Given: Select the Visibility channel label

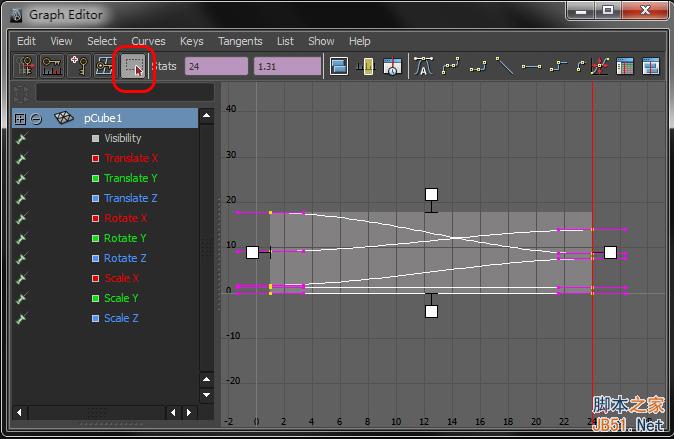Looking at the screenshot, I should [x=123, y=138].
